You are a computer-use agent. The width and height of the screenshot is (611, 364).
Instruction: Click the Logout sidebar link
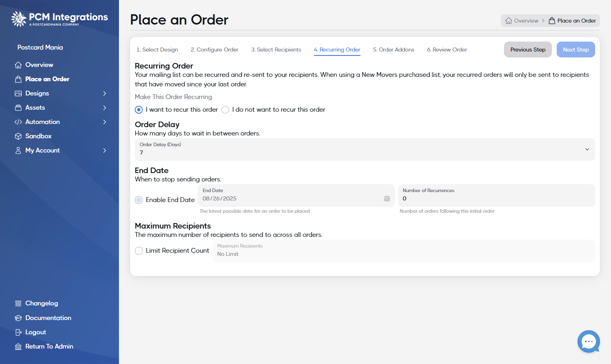(x=36, y=332)
